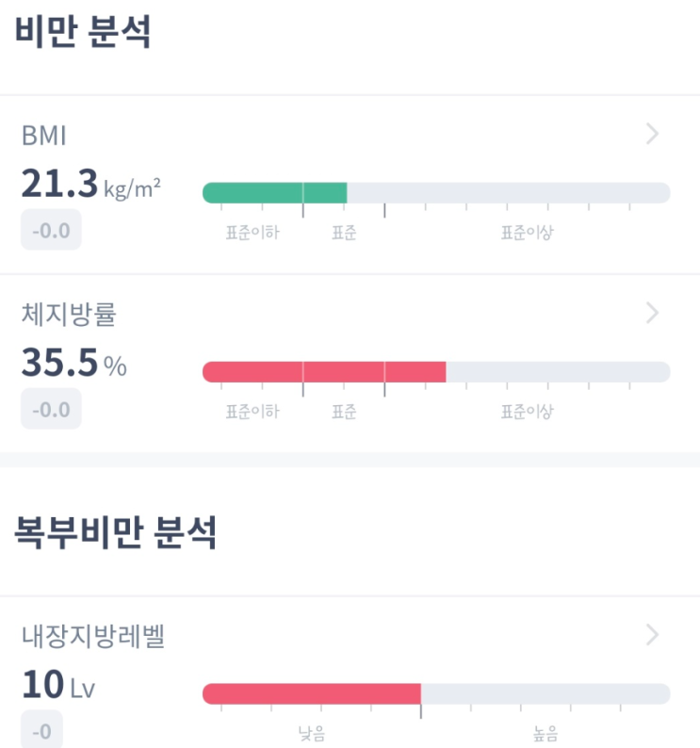Tap the -0.0 change badge under 체지방률
Image resolution: width=700 pixels, height=748 pixels.
[51, 409]
